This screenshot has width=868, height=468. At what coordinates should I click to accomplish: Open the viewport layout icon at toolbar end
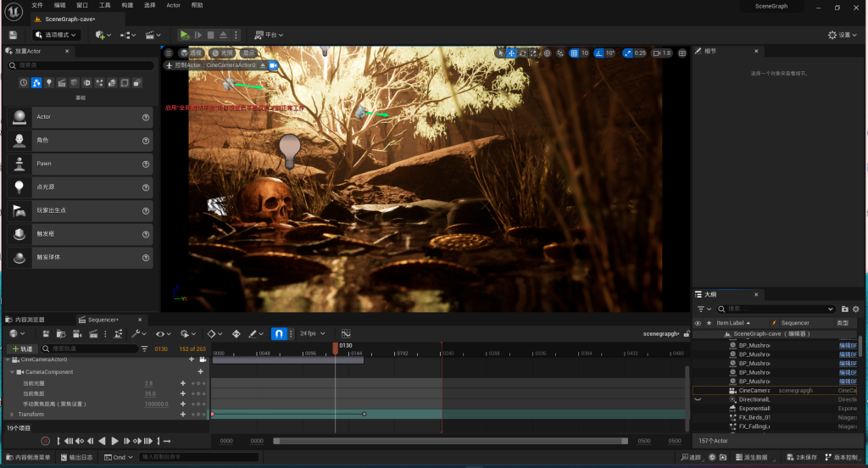tap(682, 53)
